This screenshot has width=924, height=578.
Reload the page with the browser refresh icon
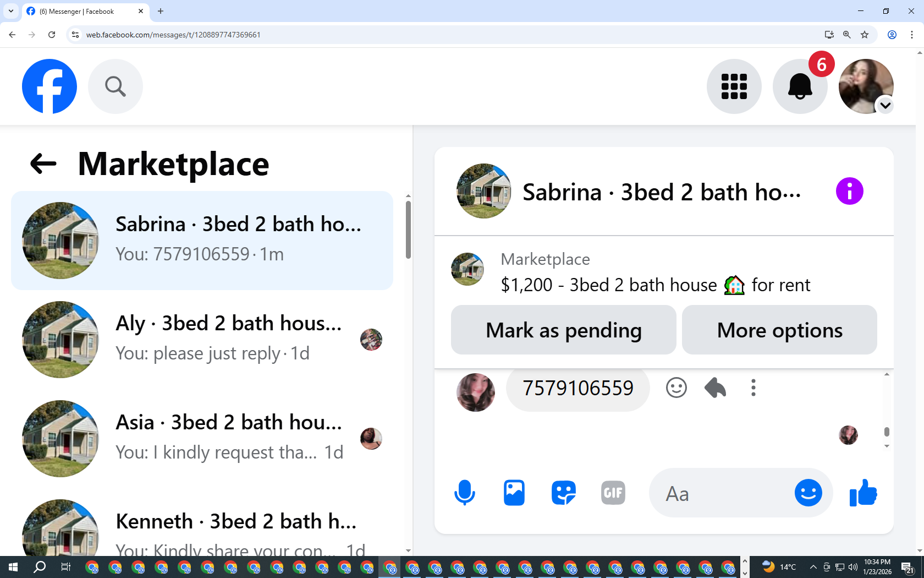coord(52,35)
